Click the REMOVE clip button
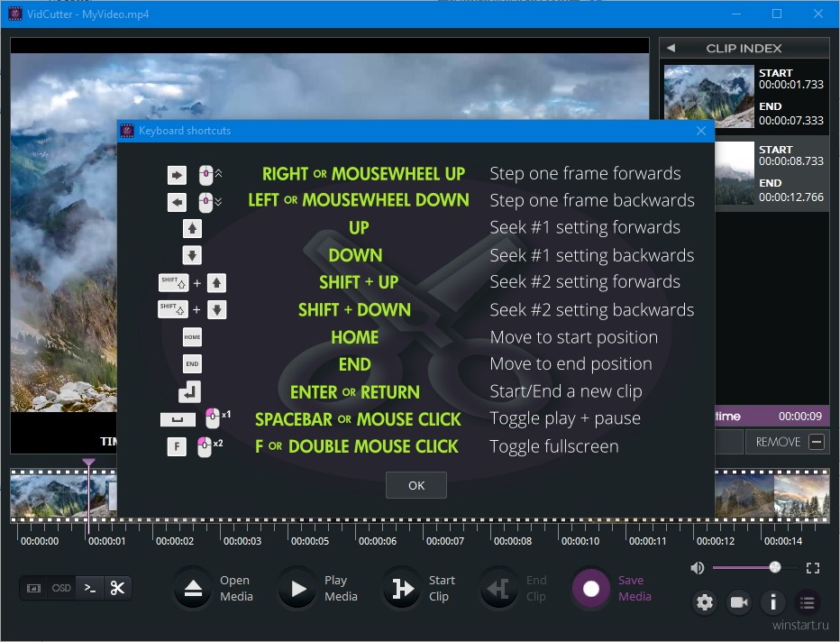The width and height of the screenshot is (840, 642). (x=788, y=442)
